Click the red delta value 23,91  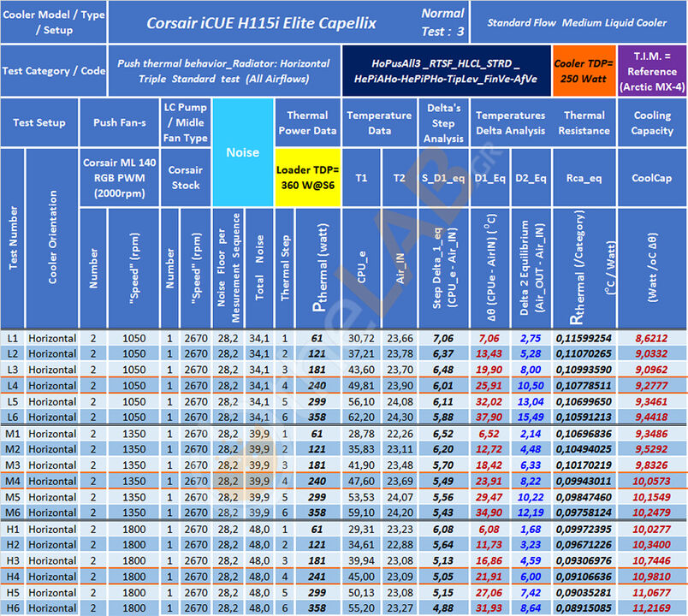[x=489, y=481]
